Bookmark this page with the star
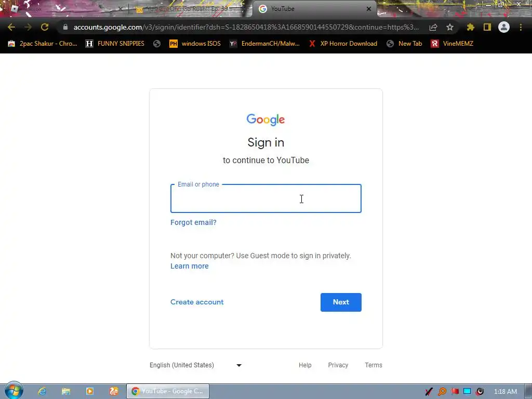Viewport: 532px width, 399px height. pos(450,27)
